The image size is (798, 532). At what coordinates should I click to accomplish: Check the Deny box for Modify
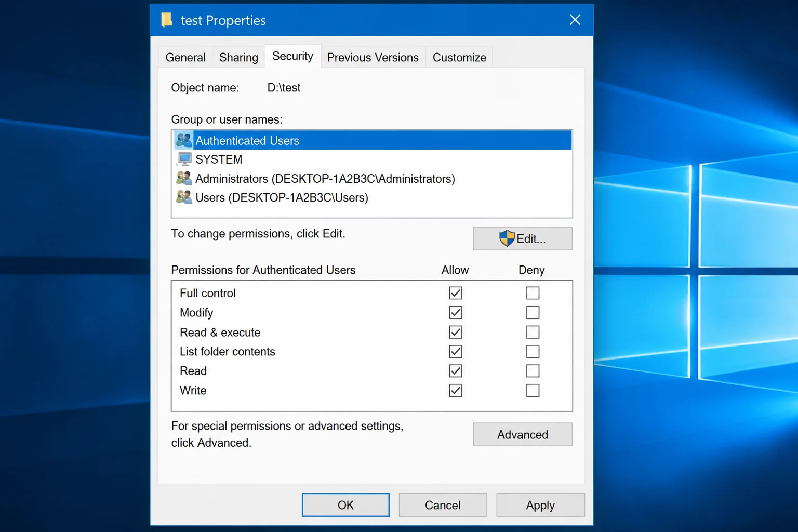click(x=533, y=312)
